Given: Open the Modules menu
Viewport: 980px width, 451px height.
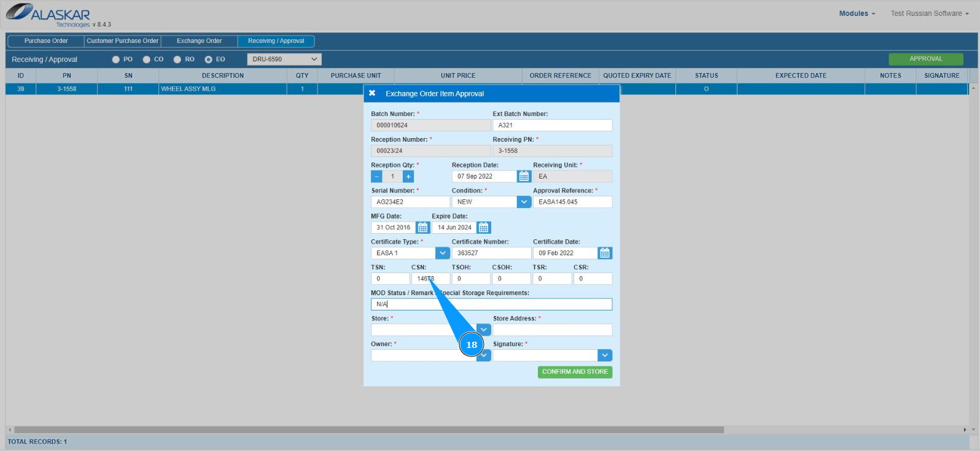Looking at the screenshot, I should pos(857,13).
